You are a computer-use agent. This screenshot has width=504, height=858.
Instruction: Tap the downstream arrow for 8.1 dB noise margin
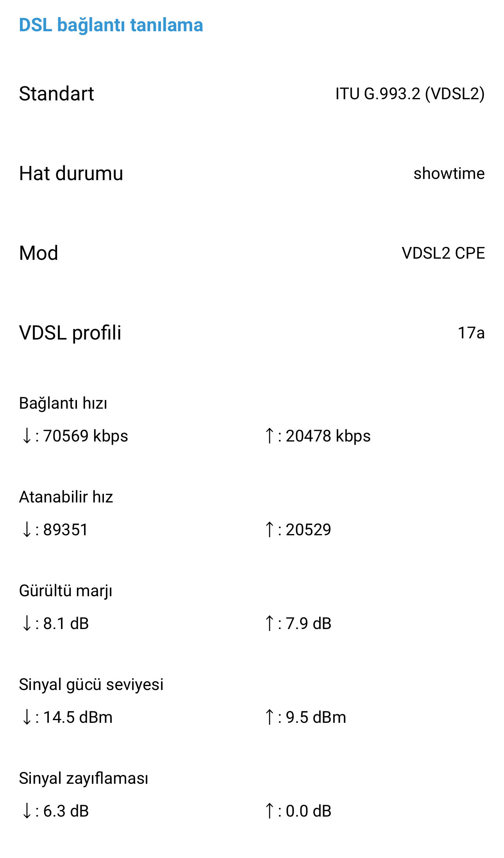[x=27, y=623]
